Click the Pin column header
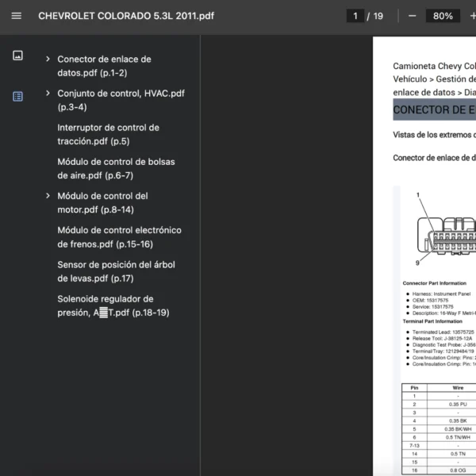The image size is (476, 476). pyautogui.click(x=414, y=388)
